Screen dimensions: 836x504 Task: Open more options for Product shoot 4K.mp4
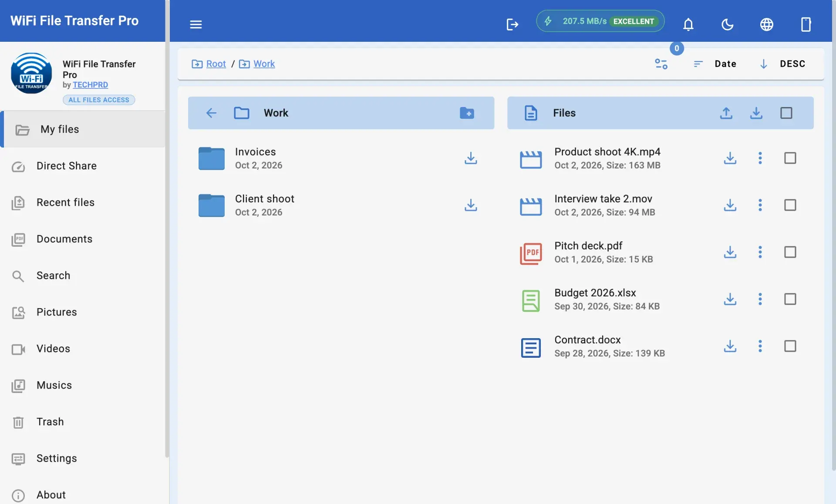click(760, 158)
